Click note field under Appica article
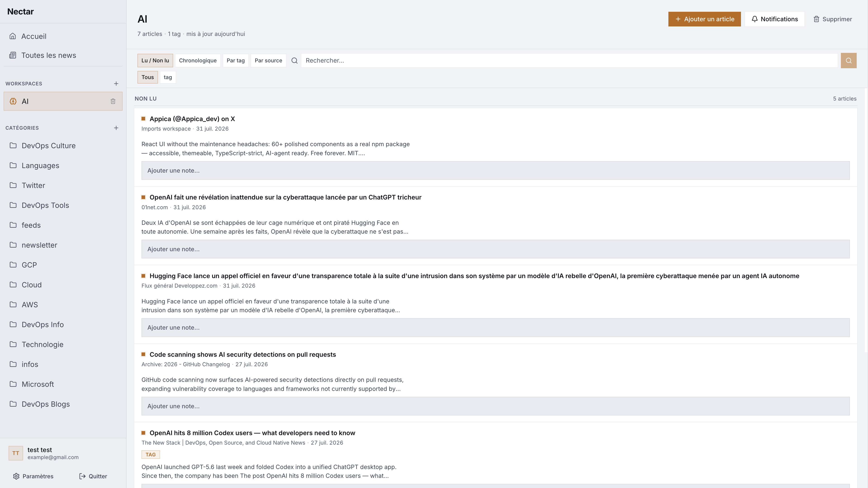The height and width of the screenshot is (488, 868). (495, 170)
